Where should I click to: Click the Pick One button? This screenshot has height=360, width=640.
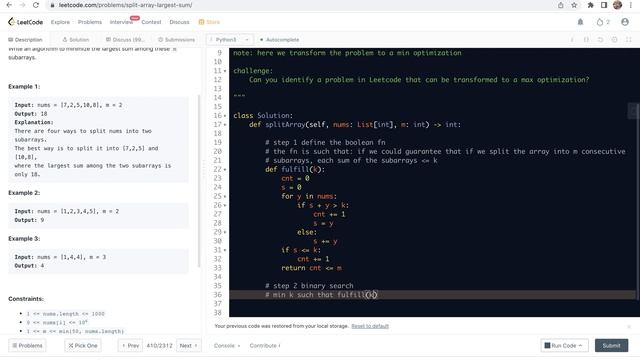pos(83,346)
